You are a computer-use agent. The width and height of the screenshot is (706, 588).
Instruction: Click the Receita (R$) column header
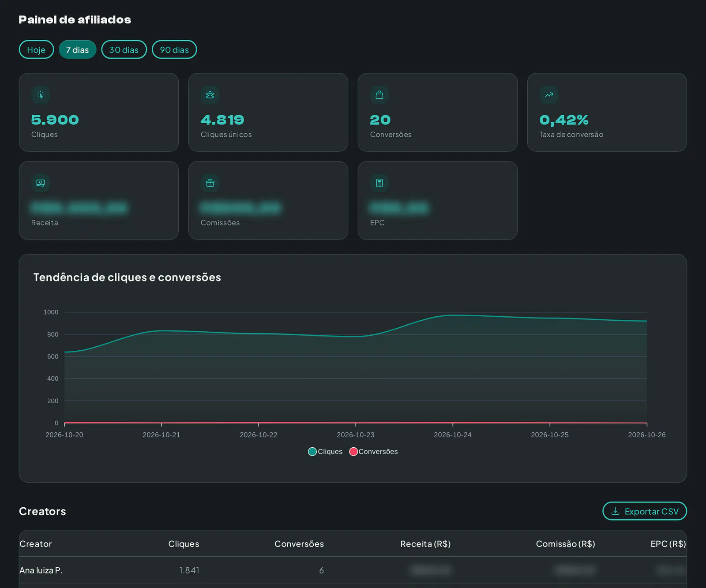tap(425, 544)
